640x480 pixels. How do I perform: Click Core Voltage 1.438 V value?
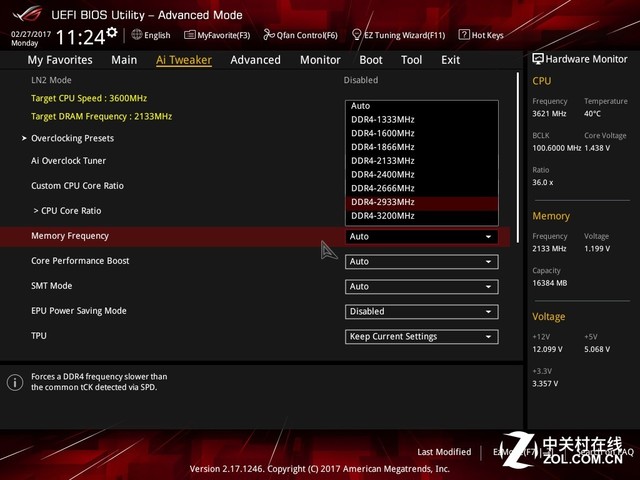(x=597, y=148)
